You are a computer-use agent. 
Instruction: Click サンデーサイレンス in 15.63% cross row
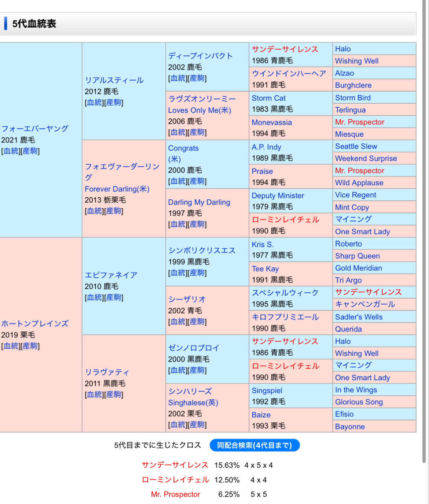coord(175,465)
